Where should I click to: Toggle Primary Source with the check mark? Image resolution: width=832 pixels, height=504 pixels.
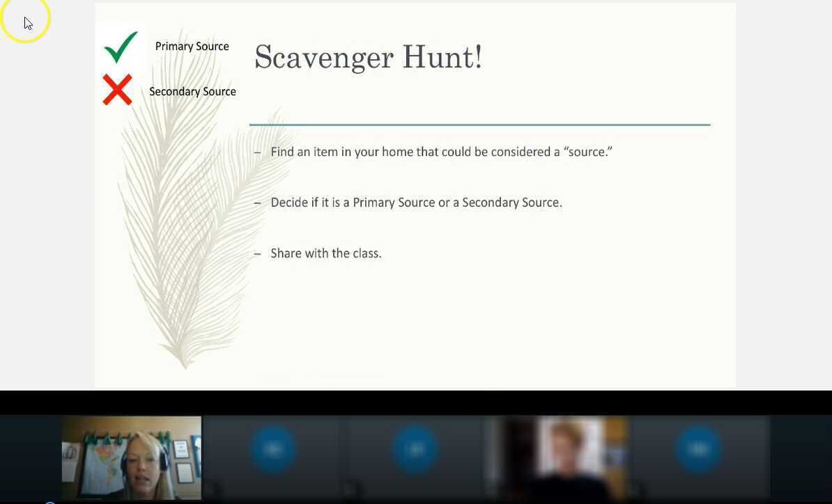coord(120,47)
